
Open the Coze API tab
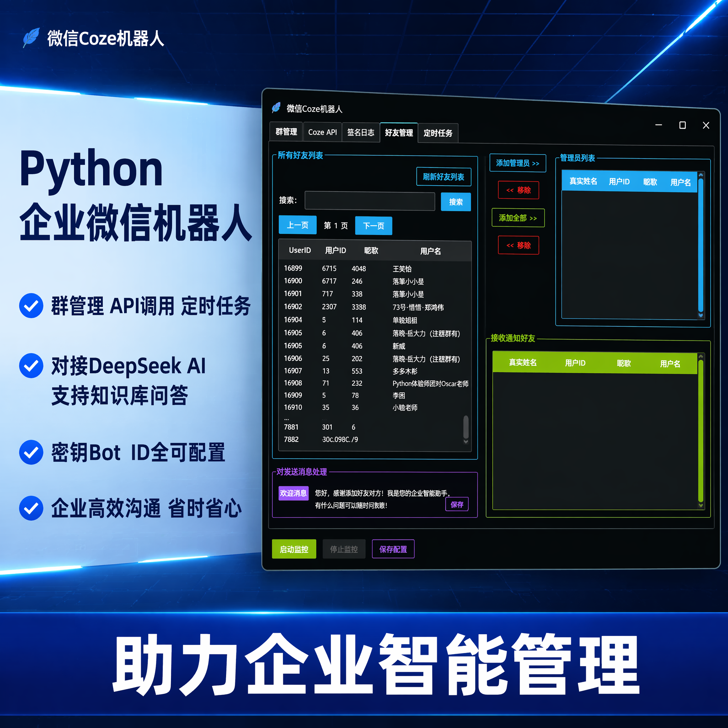click(x=322, y=132)
